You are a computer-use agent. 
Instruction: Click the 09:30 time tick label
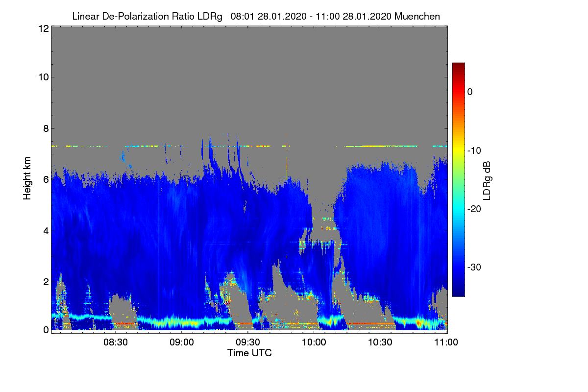tap(248, 342)
